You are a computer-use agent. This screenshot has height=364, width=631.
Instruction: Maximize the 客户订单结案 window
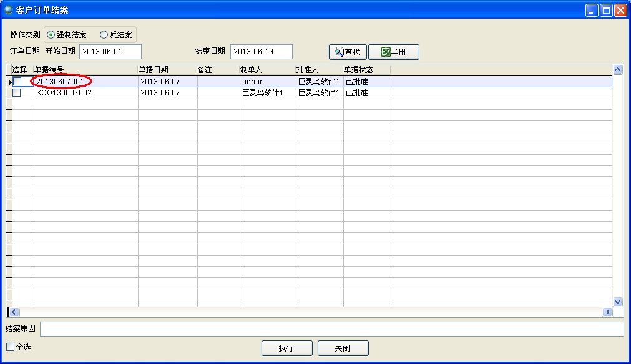click(x=606, y=10)
